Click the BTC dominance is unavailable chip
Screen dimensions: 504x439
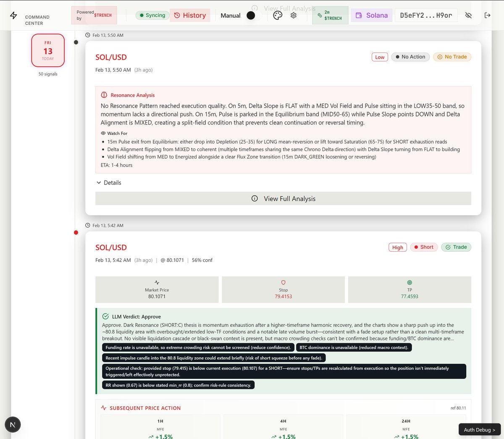354,347
